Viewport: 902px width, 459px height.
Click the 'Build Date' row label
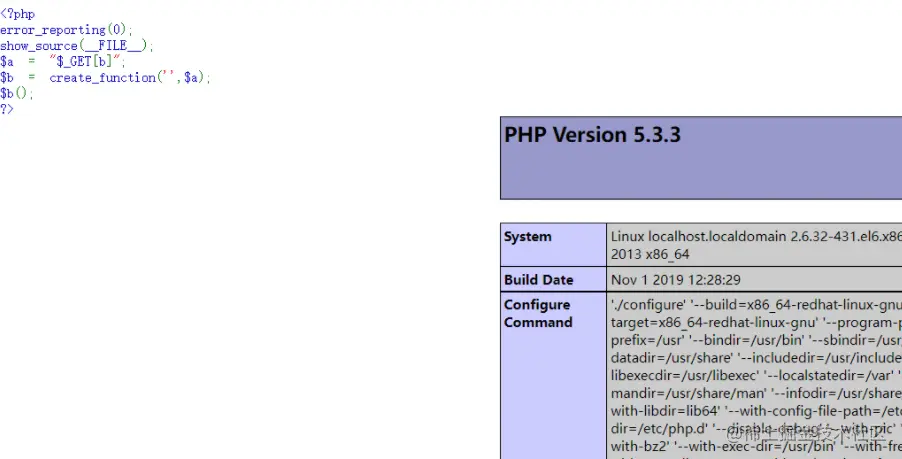538,280
